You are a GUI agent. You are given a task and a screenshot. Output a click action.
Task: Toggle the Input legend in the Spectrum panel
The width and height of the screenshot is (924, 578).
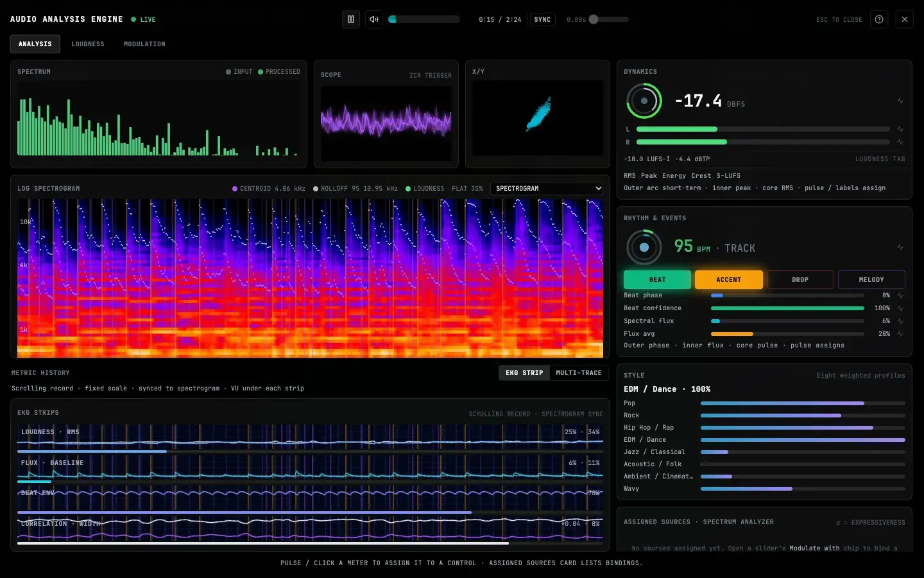coord(239,72)
